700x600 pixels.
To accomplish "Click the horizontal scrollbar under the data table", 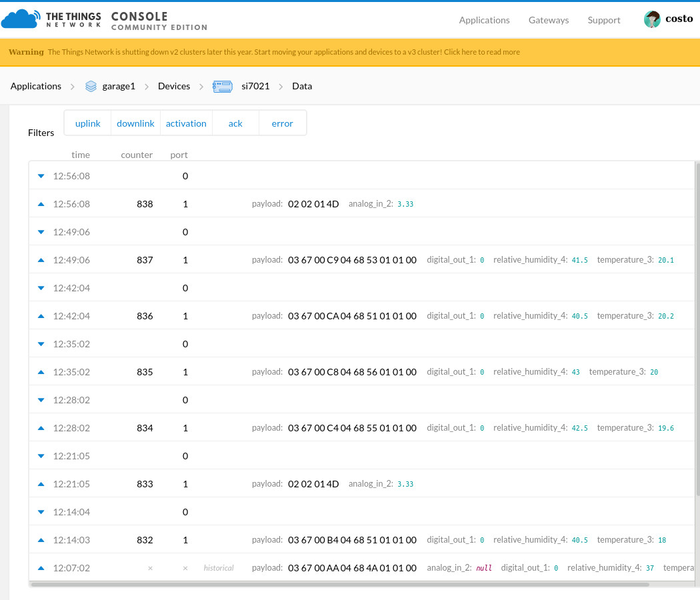I will (x=340, y=585).
